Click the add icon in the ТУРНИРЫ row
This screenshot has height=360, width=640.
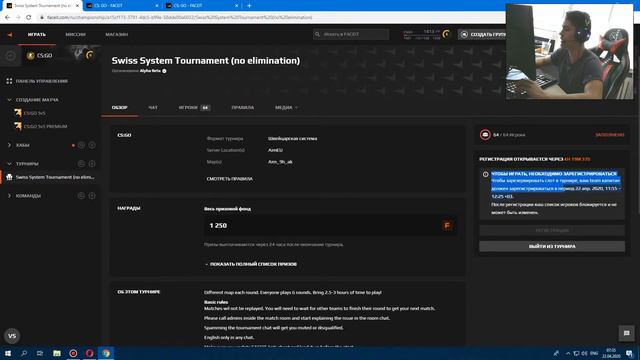point(92,164)
